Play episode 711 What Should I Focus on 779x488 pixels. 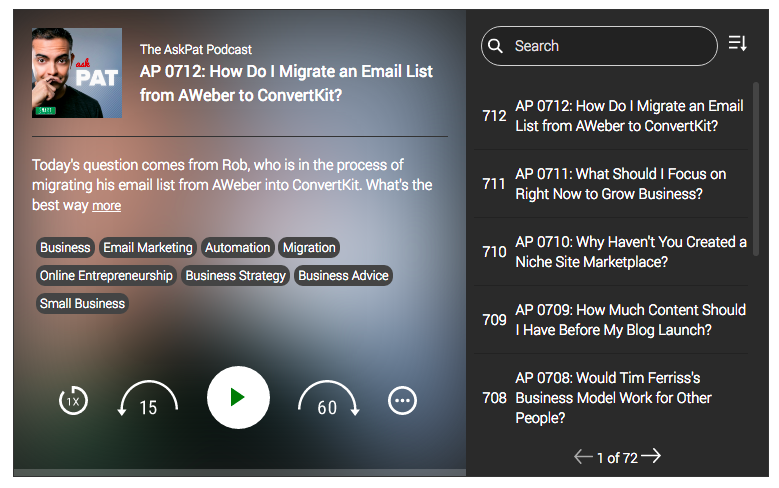(611, 184)
